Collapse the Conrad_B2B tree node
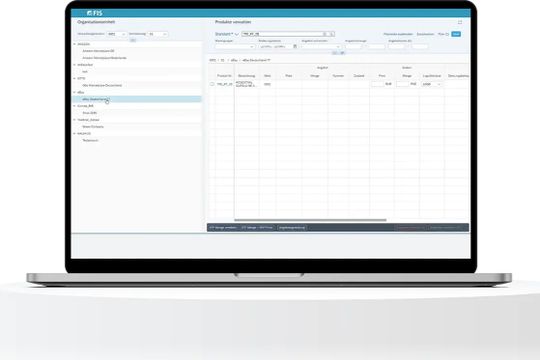This screenshot has height=360, width=540. click(x=74, y=106)
